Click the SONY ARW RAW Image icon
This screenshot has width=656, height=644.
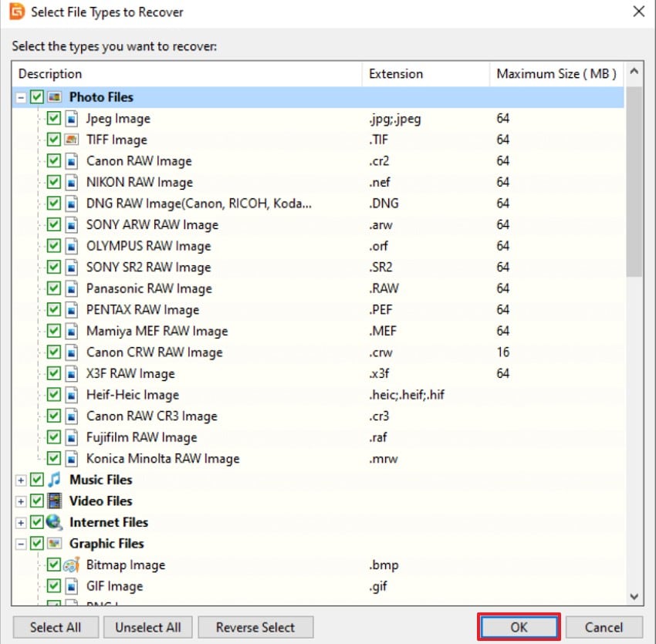click(72, 225)
